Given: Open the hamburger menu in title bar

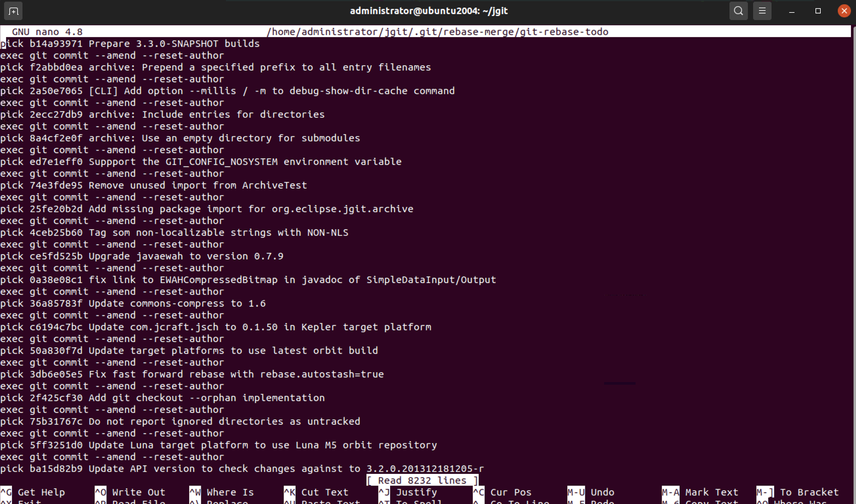Looking at the screenshot, I should pyautogui.click(x=762, y=11).
